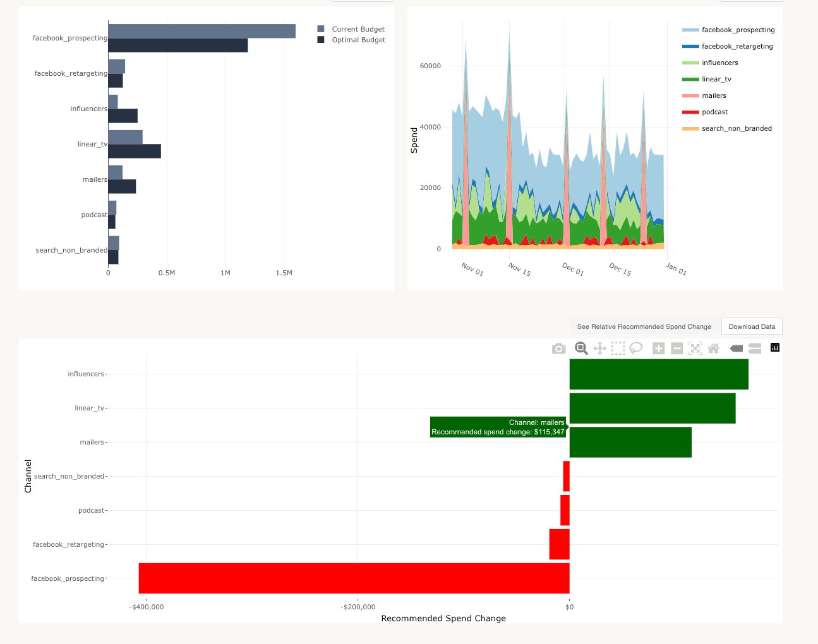818x644 pixels.
Task: Click the Zoom In plus icon
Action: [658, 349]
